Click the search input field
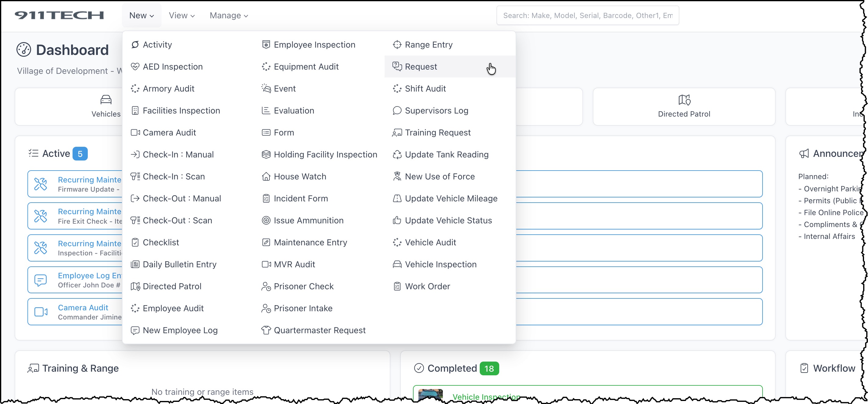868x404 pixels. [x=587, y=16]
